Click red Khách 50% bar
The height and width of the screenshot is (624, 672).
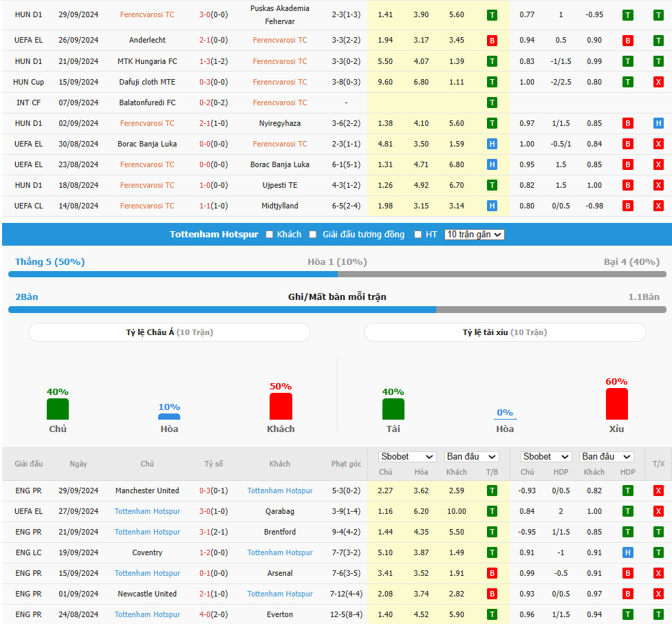[281, 407]
